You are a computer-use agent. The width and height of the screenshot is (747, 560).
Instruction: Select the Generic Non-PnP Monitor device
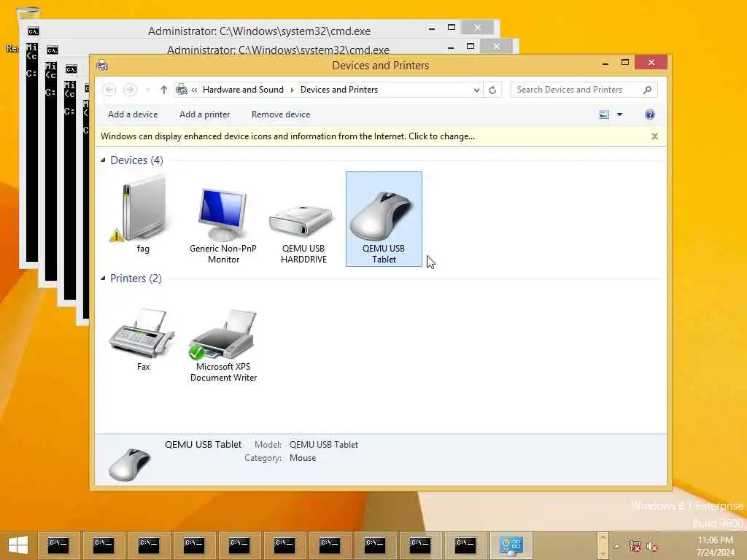click(x=223, y=220)
